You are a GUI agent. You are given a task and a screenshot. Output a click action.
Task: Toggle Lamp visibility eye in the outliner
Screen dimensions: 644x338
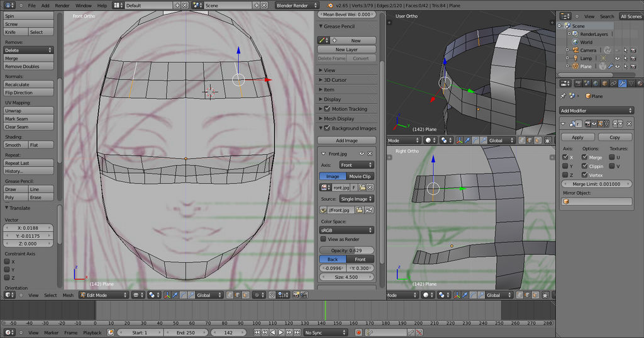pyautogui.click(x=617, y=58)
